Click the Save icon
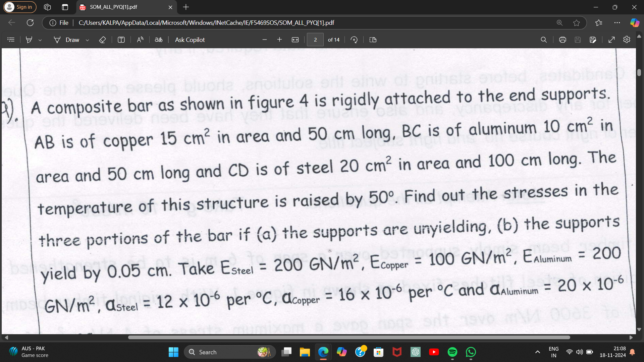This screenshot has height=362, width=644. pyautogui.click(x=578, y=40)
